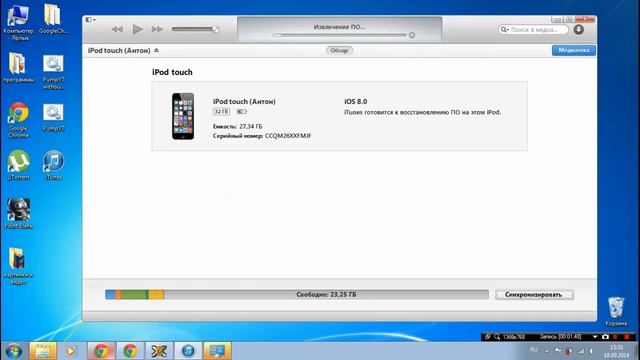Open the программы folder on desktop

click(x=18, y=68)
